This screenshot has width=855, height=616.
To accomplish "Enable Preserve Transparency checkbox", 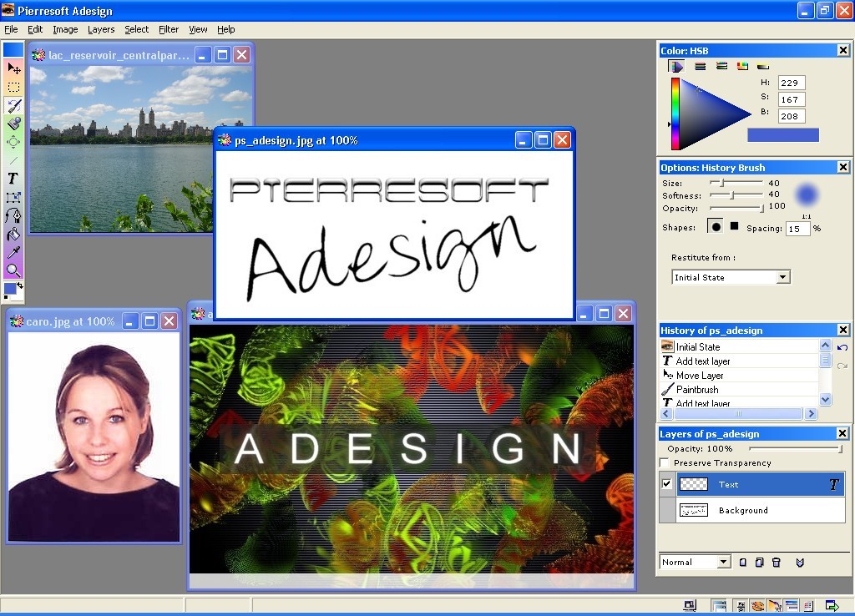I will click(664, 462).
